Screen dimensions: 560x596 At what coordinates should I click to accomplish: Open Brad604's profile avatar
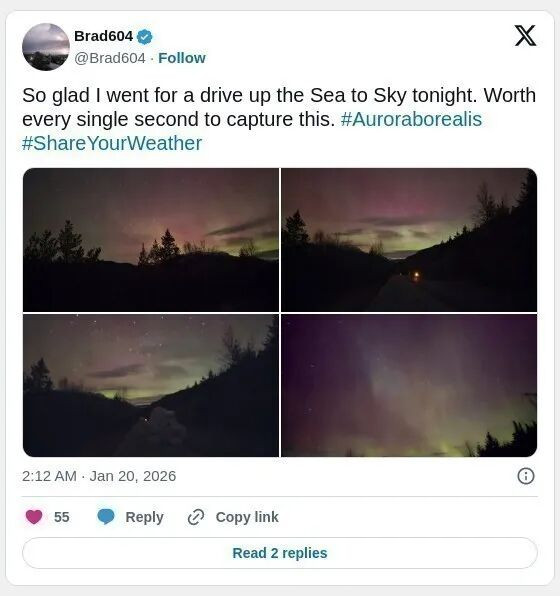point(46,47)
